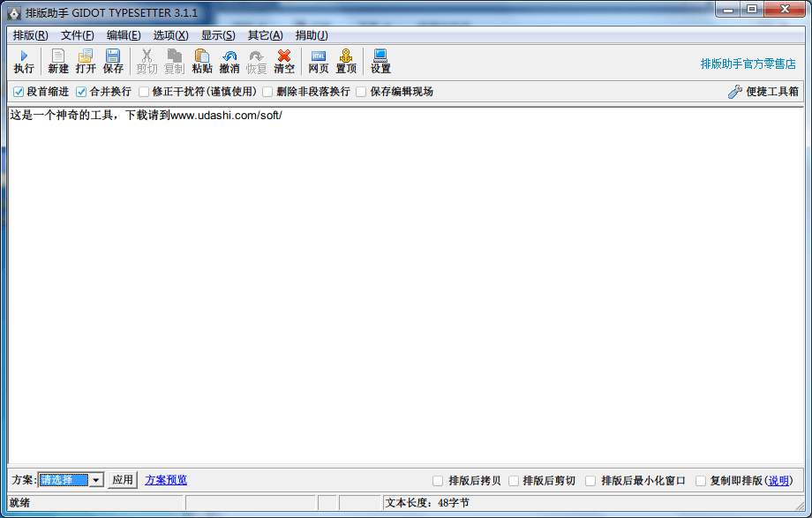The height and width of the screenshot is (518, 812).
Task: Open 设置 settings icon
Action: (x=380, y=62)
